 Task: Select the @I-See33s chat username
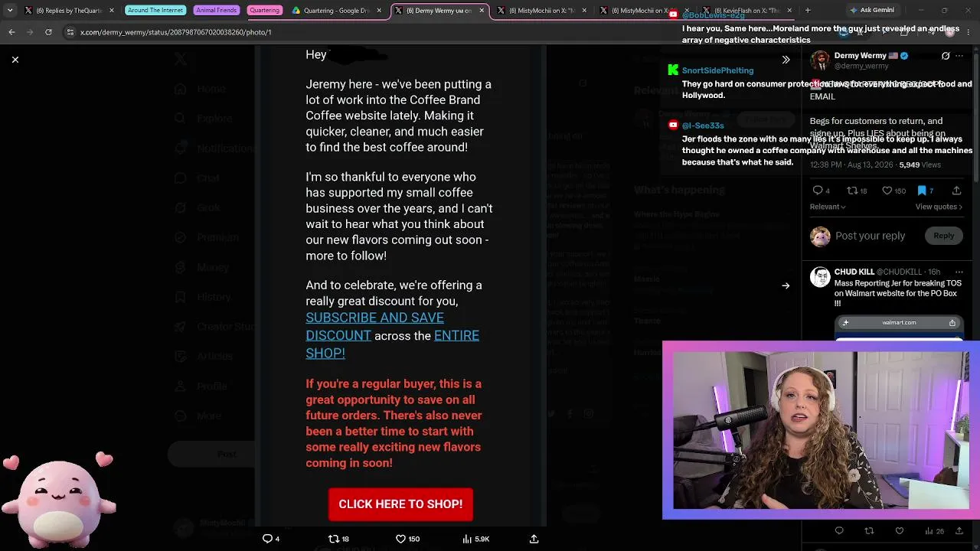coord(703,126)
